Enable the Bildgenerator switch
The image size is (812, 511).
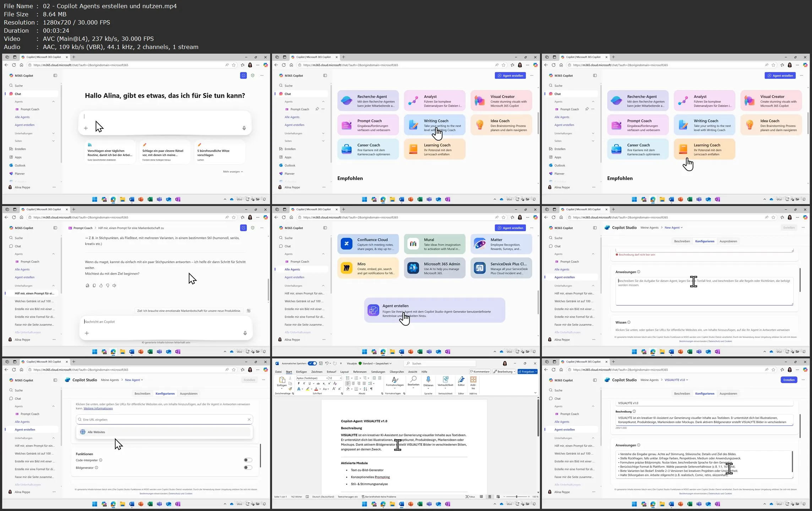tap(248, 467)
